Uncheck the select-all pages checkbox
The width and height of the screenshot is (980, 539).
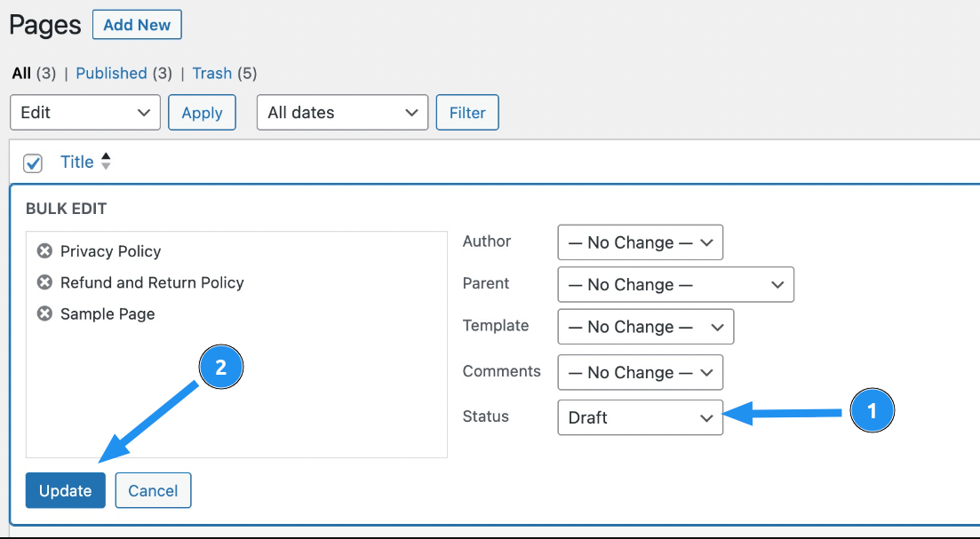tap(33, 163)
